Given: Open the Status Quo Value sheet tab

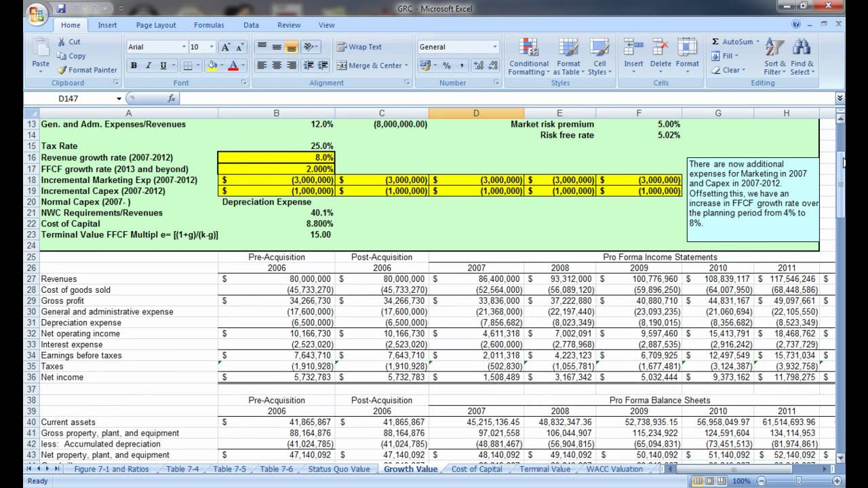Looking at the screenshot, I should tap(339, 469).
